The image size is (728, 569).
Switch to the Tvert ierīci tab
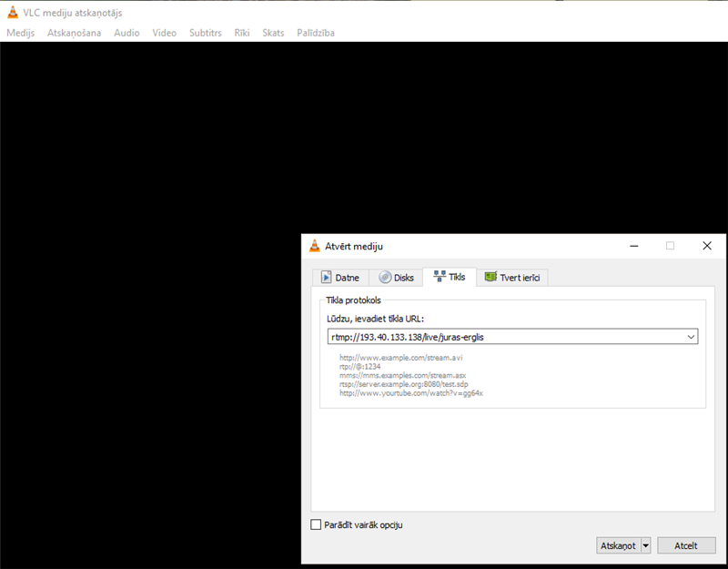point(512,278)
